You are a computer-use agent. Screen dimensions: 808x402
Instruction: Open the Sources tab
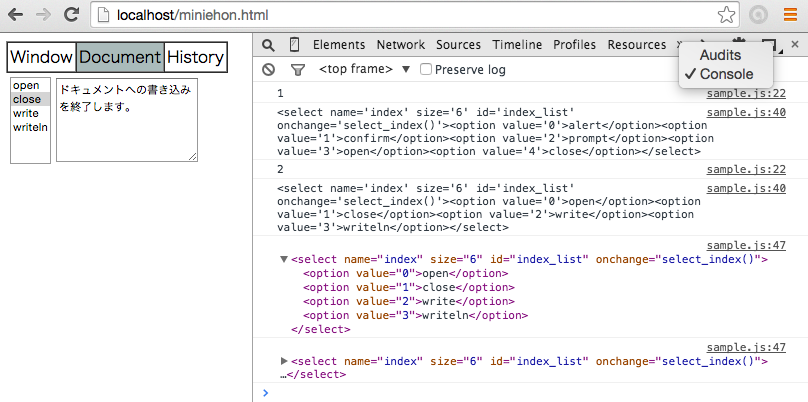pos(458,45)
